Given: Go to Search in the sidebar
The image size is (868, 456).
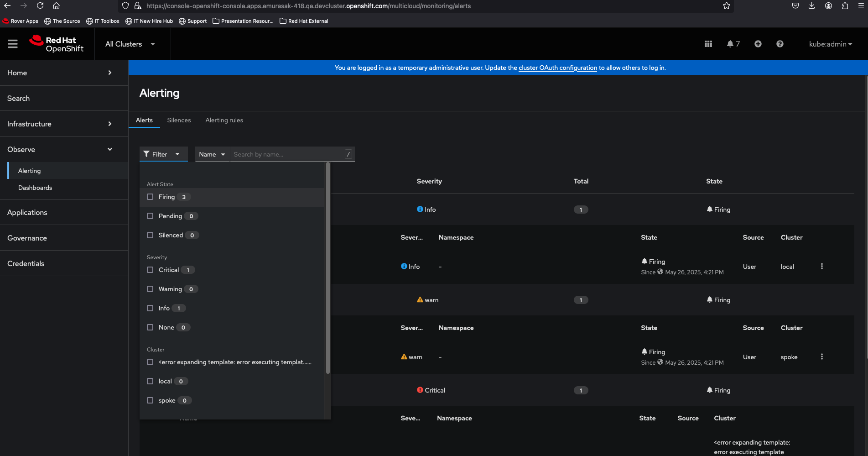Looking at the screenshot, I should coord(64,98).
